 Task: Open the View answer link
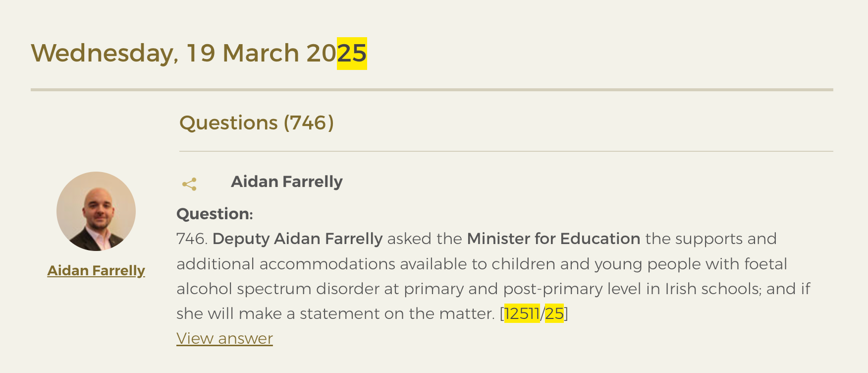pyautogui.click(x=224, y=338)
